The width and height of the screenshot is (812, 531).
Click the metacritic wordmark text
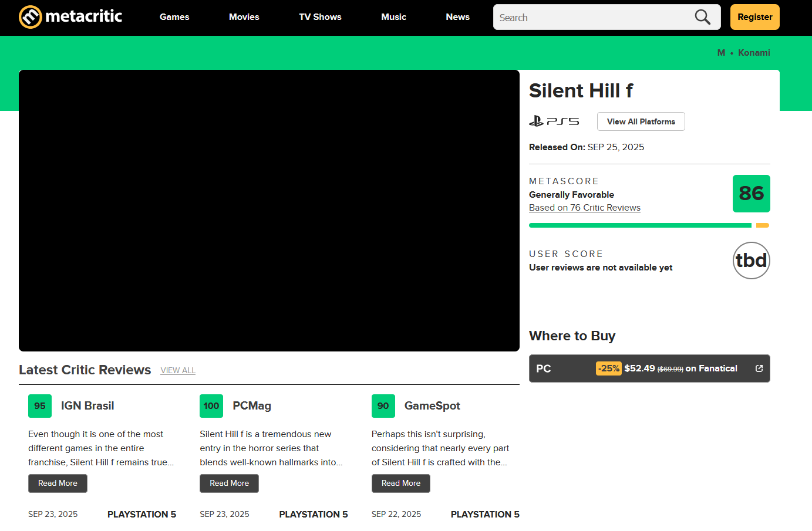point(83,16)
